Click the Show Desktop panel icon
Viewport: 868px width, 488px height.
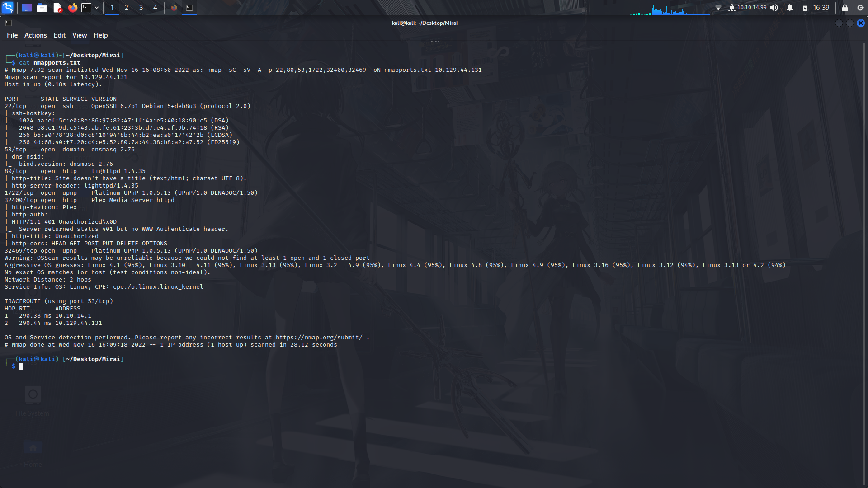[27, 8]
